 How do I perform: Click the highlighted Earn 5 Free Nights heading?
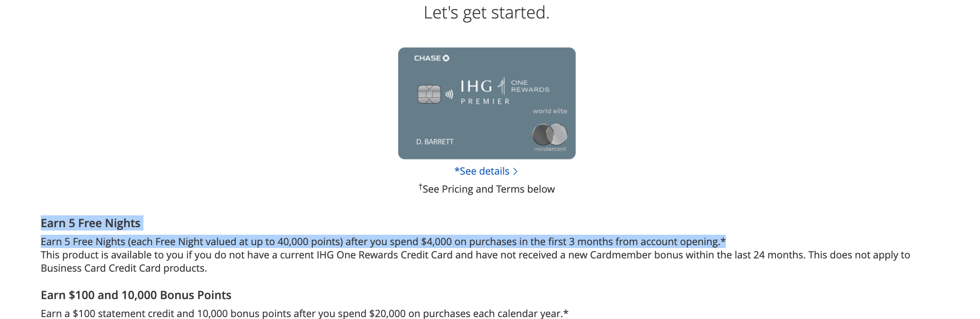pos(90,223)
